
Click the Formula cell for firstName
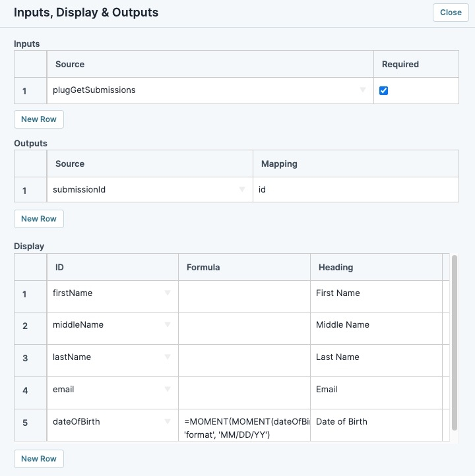[x=244, y=296]
